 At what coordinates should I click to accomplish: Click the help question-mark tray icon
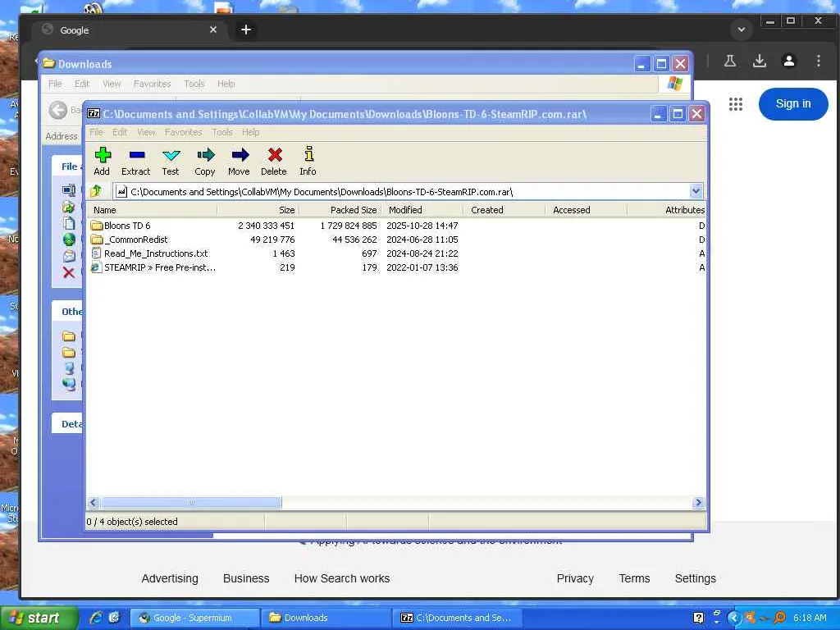698,618
